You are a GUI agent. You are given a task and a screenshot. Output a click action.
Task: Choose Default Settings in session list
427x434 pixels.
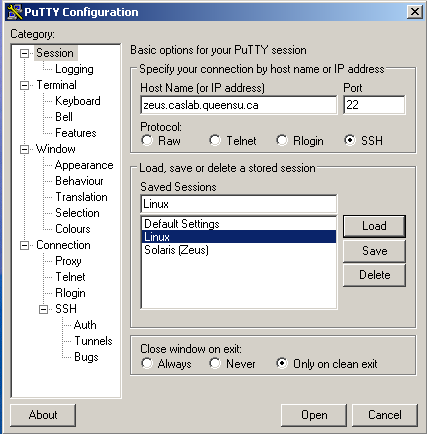pos(239,224)
